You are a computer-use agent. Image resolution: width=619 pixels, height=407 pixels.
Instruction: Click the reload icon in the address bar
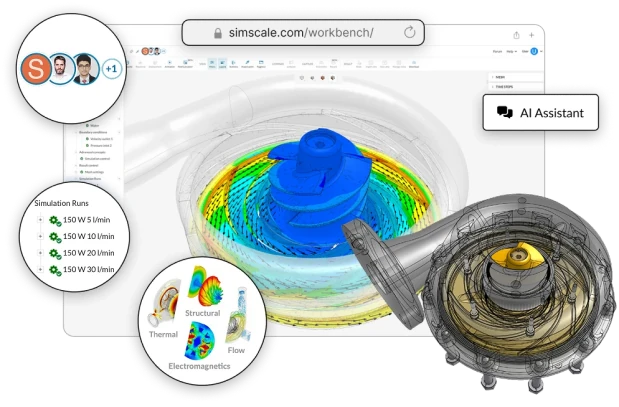(410, 32)
